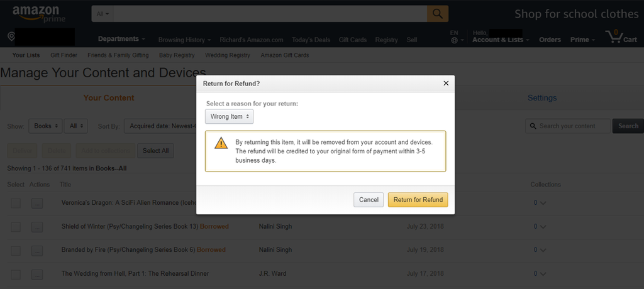Click the location pin icon
The image size is (644, 289).
click(x=11, y=37)
